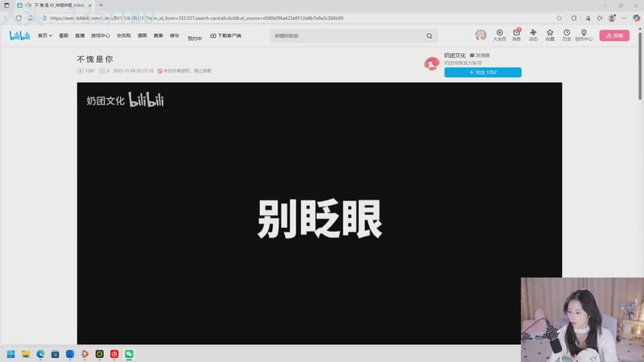Open the 直播 nav item
The width and height of the screenshot is (644, 362).
(x=80, y=35)
